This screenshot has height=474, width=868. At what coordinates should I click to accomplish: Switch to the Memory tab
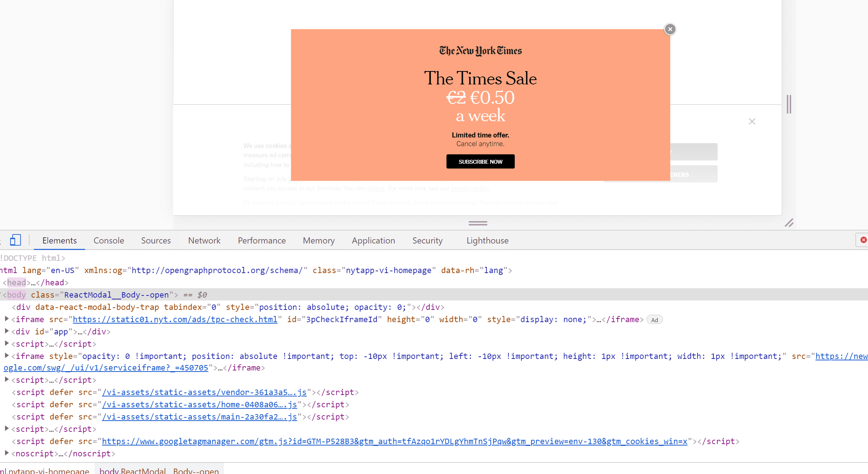click(319, 241)
